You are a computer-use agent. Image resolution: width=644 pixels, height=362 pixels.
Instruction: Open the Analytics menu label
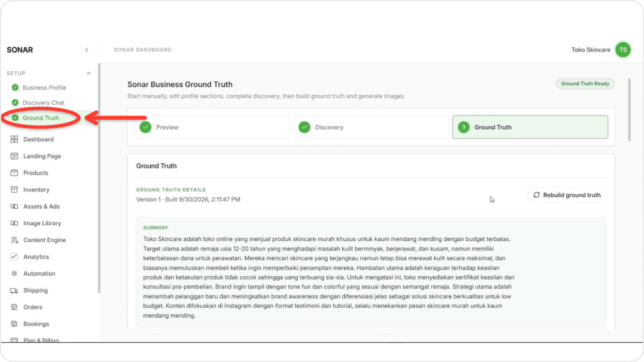coord(36,257)
